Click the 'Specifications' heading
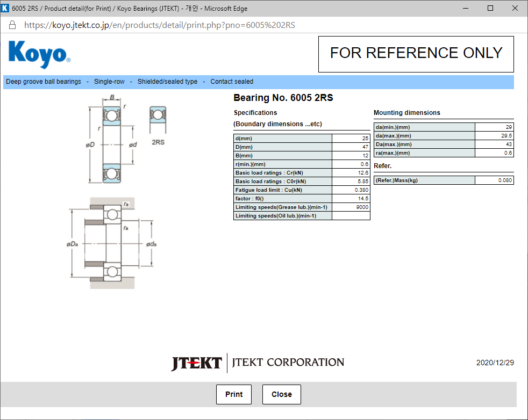This screenshot has width=528, height=420. pos(255,113)
